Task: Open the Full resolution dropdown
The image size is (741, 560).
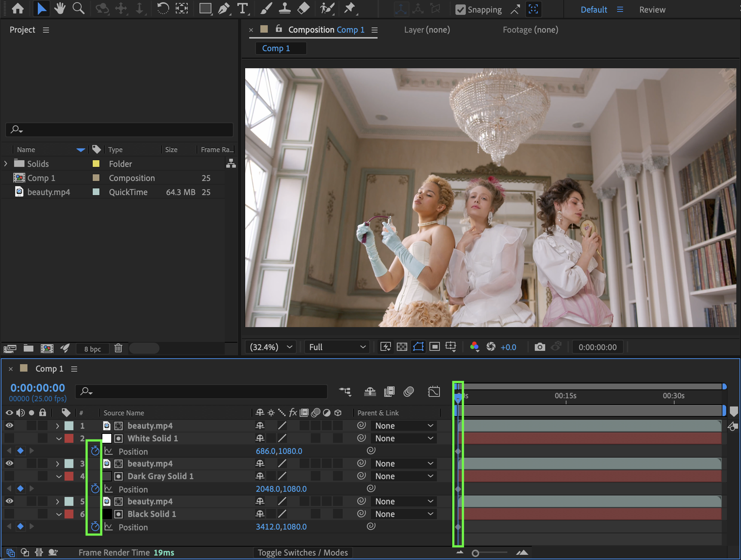Action: pyautogui.click(x=337, y=347)
